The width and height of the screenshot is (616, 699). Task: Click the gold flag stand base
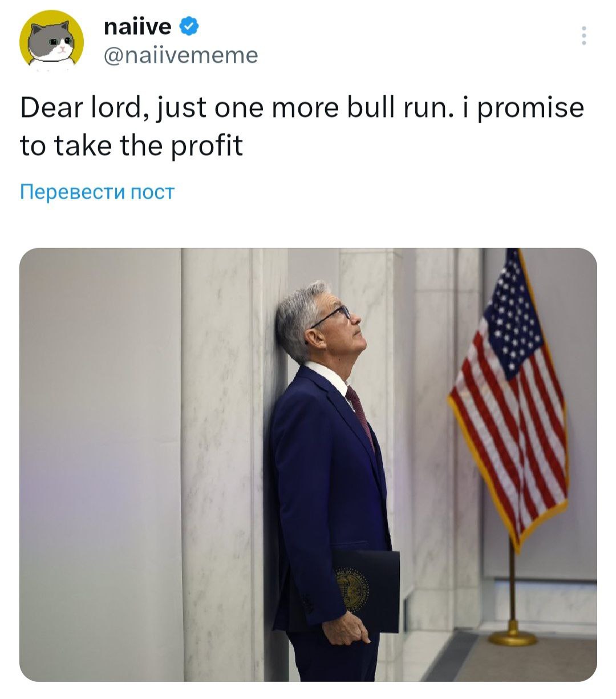coord(512,637)
